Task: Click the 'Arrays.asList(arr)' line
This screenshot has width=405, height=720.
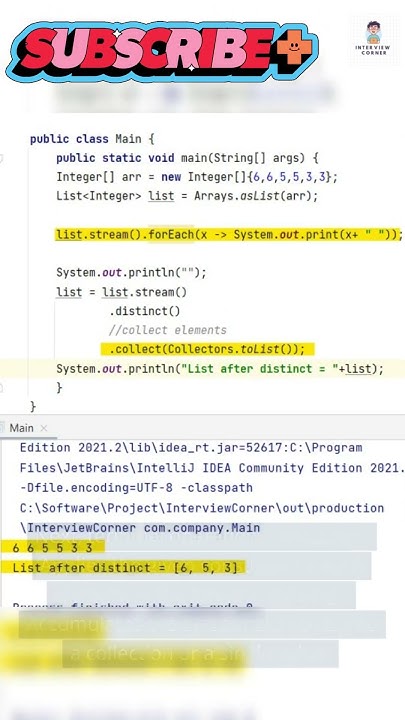Action: (187, 196)
